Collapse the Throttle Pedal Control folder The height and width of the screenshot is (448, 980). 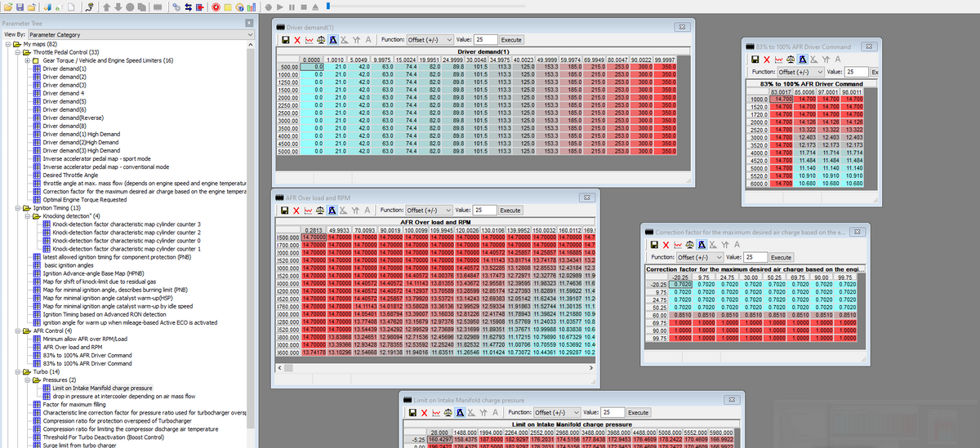[17, 51]
